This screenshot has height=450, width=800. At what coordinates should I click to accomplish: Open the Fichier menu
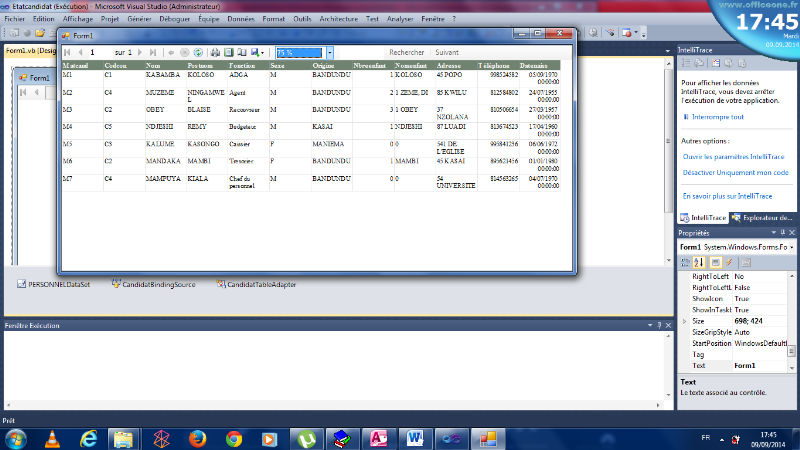click(15, 19)
